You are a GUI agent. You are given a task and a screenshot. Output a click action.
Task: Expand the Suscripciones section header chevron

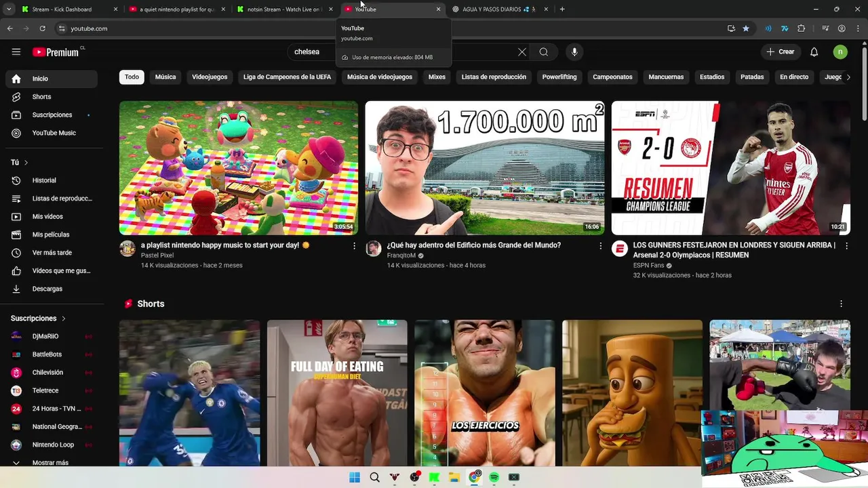click(x=64, y=318)
